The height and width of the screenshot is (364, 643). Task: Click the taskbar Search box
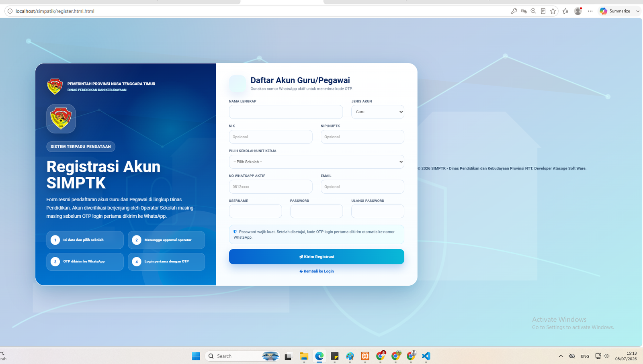(x=243, y=356)
